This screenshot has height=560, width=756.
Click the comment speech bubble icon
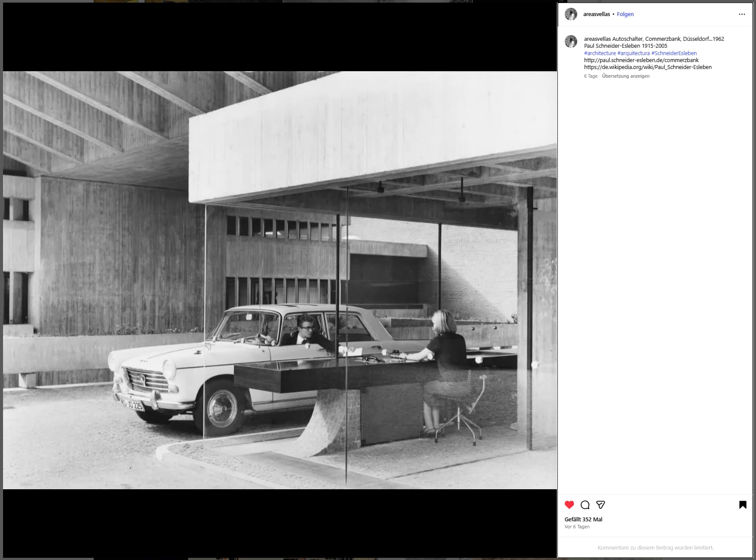[x=585, y=504]
